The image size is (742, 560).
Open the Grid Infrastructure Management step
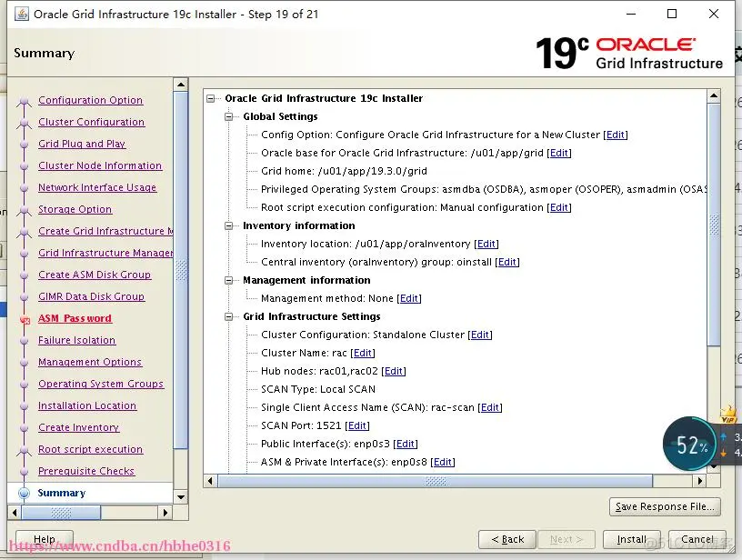[x=105, y=253]
